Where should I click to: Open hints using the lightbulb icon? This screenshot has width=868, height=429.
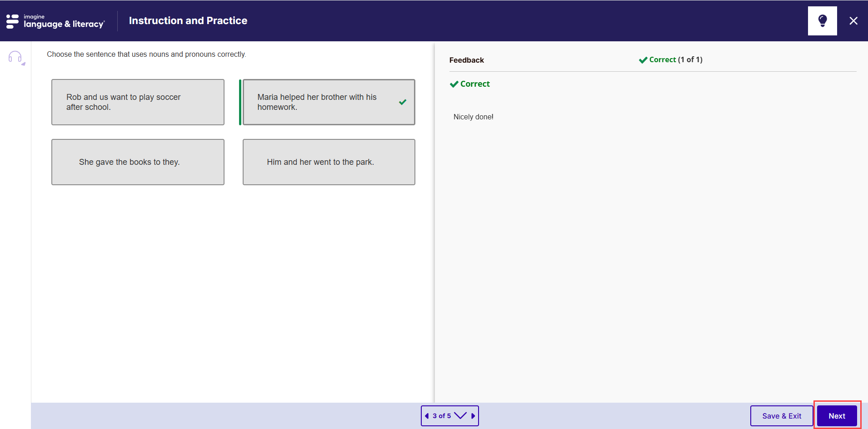tap(822, 20)
